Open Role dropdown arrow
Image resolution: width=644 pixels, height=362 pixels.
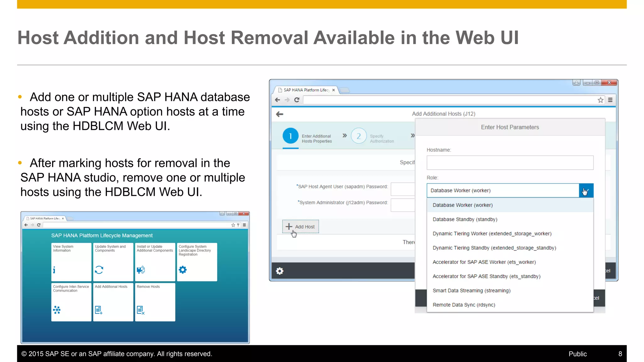pos(586,190)
